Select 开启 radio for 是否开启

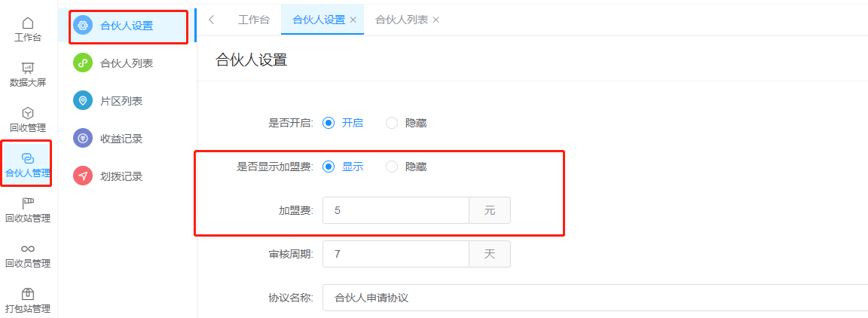coord(329,123)
